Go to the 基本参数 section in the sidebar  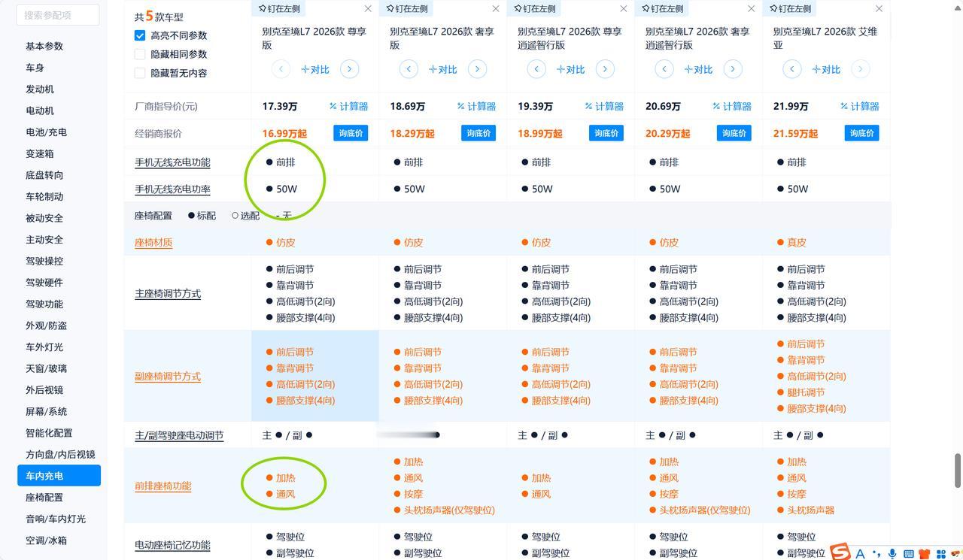tap(44, 46)
